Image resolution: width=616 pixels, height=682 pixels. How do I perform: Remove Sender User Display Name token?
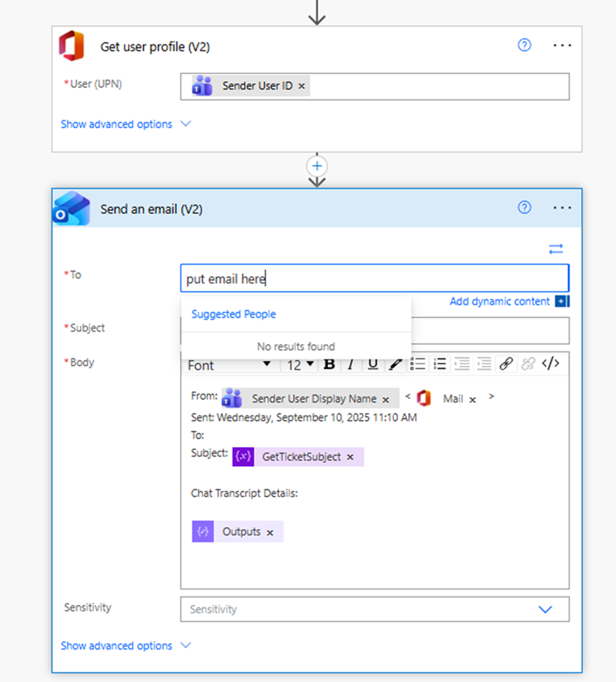pos(385,400)
